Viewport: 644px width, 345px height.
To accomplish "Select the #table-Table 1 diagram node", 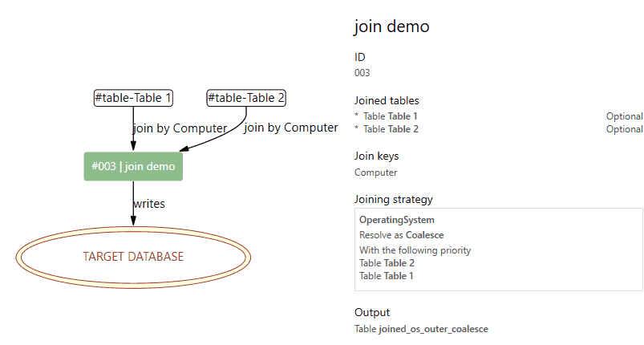I will click(133, 99).
